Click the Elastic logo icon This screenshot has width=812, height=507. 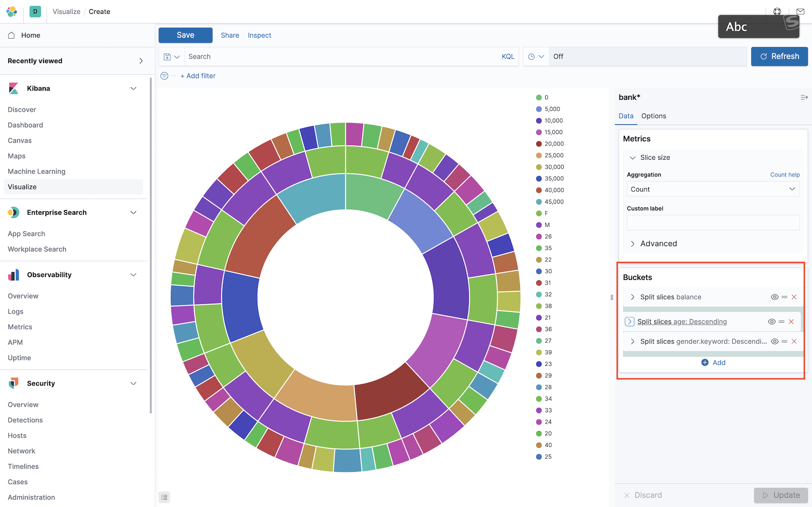click(x=11, y=11)
